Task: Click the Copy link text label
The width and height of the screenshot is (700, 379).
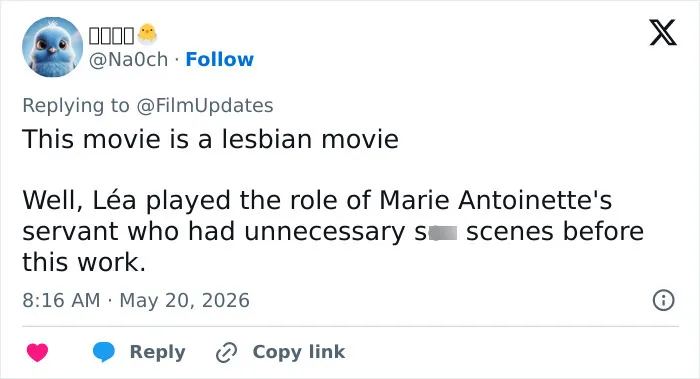Action: click(x=299, y=352)
